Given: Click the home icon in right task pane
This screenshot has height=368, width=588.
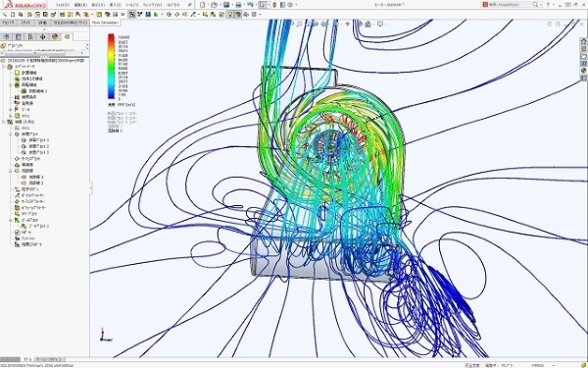Looking at the screenshot, I should point(583,41).
